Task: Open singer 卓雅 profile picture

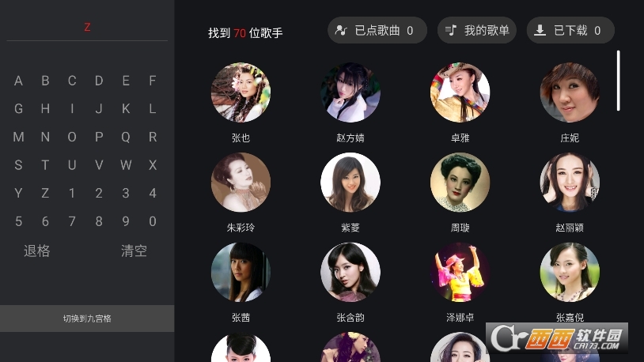Action: (460, 92)
